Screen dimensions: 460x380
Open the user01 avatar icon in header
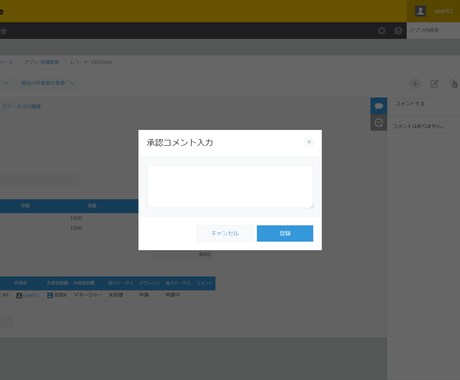coord(420,11)
